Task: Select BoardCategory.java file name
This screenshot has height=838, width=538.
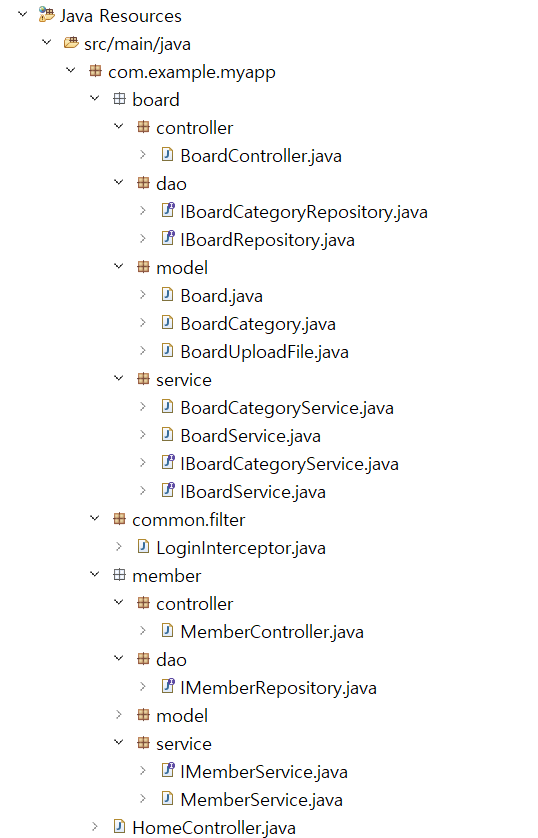Action: pyautogui.click(x=258, y=324)
